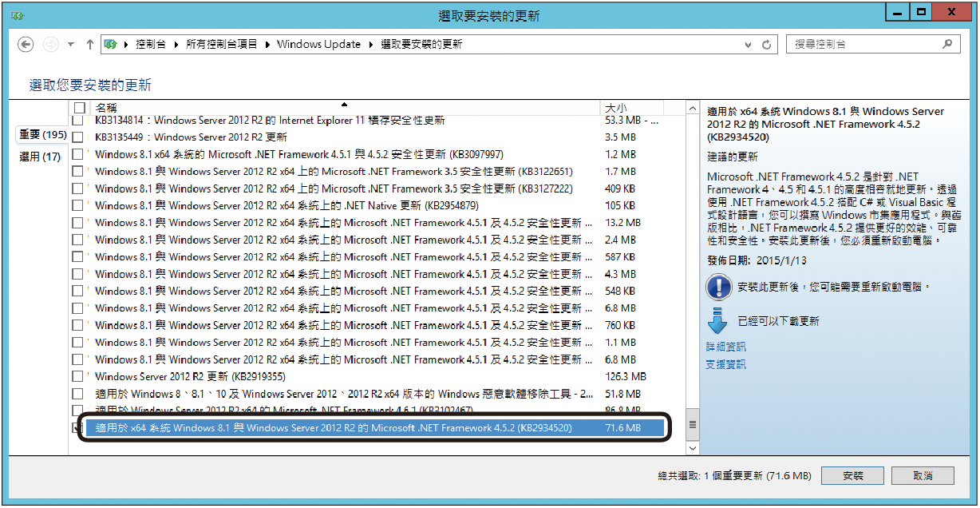
Task: Select the .NET Framework 3.5 update row KB3122651
Action: point(334,172)
